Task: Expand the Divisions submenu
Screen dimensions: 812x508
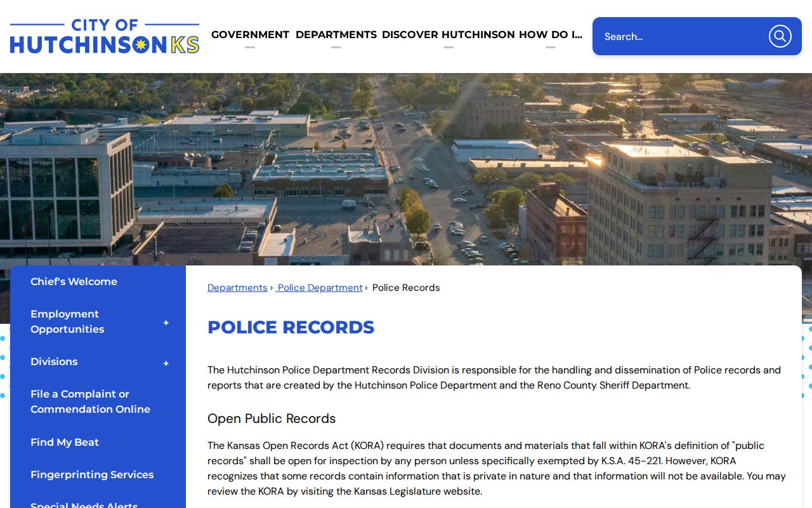Action: pos(166,363)
